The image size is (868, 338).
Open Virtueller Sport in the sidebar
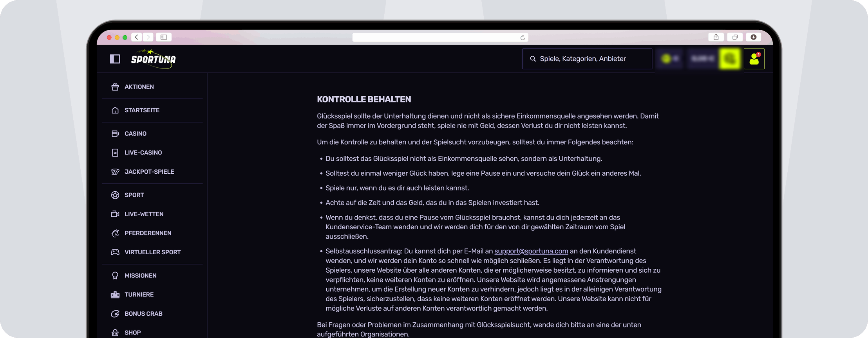[152, 252]
